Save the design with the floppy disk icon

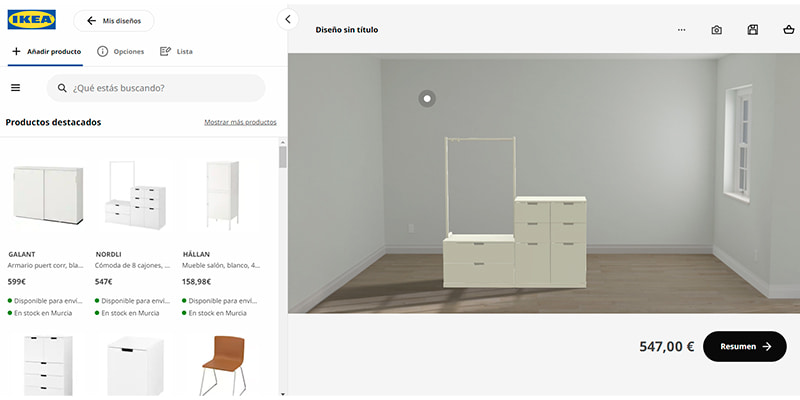[753, 30]
